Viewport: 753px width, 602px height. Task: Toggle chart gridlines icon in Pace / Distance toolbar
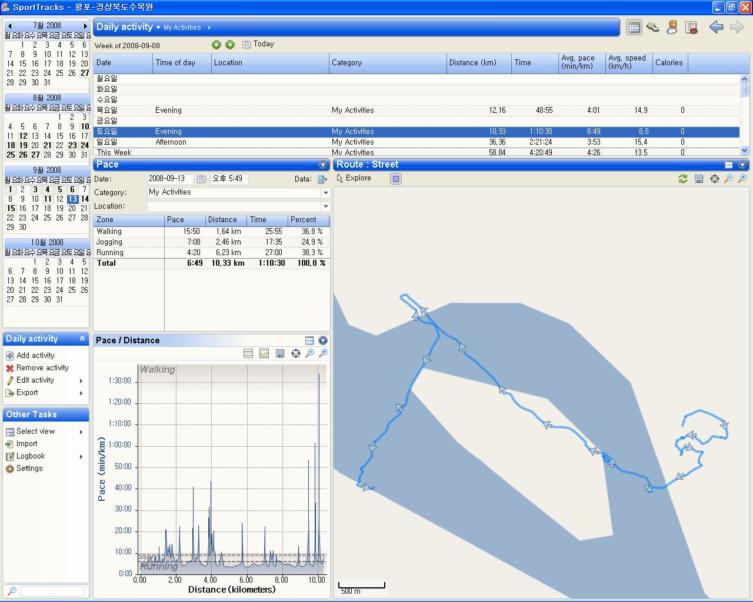[x=248, y=353]
